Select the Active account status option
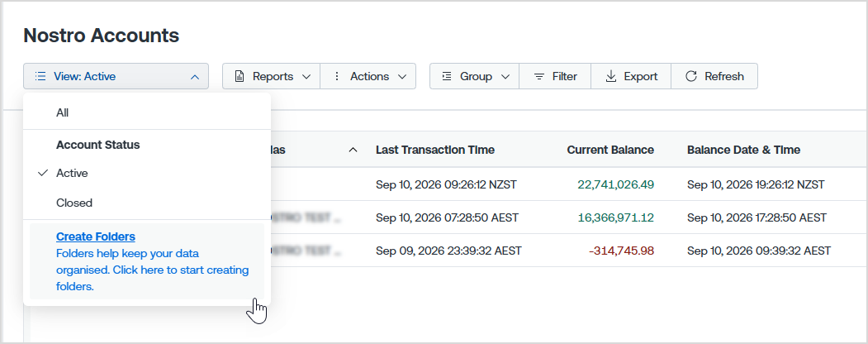Viewport: 868px width, 344px height. tap(147, 174)
